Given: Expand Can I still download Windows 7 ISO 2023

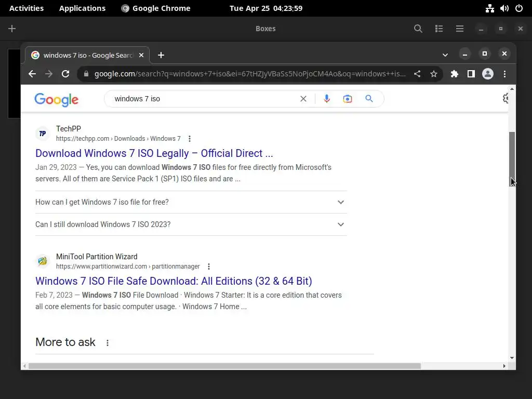Looking at the screenshot, I should pyautogui.click(x=191, y=224).
